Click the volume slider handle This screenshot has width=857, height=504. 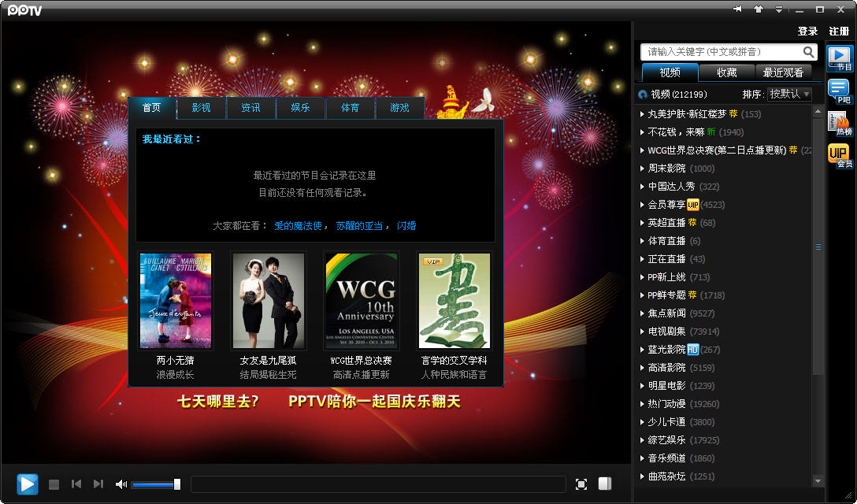[x=177, y=484]
